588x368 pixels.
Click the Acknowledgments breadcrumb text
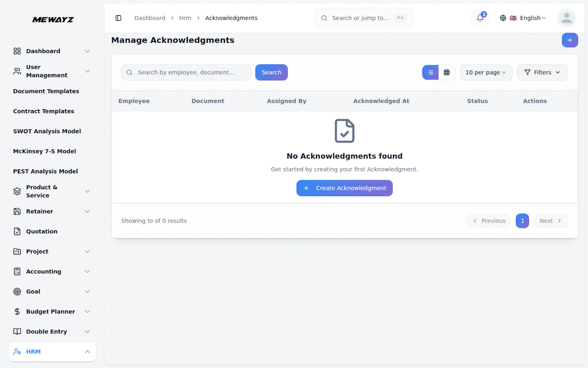click(231, 18)
